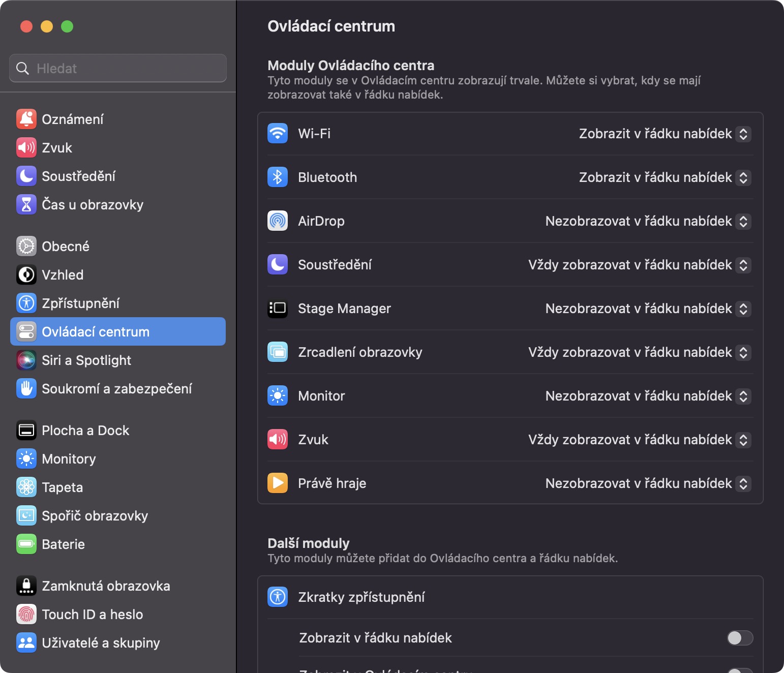Enable Zobrazit v řádku nabídek toggle

coord(740,638)
